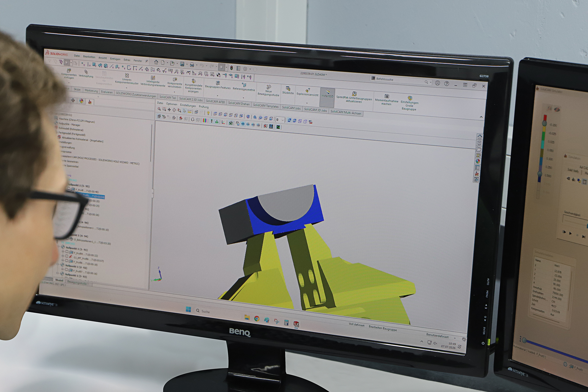Click the color spectrum icon in simulation toolbar
Image resolution: width=588 pixels, height=392 pixels.
(205, 120)
